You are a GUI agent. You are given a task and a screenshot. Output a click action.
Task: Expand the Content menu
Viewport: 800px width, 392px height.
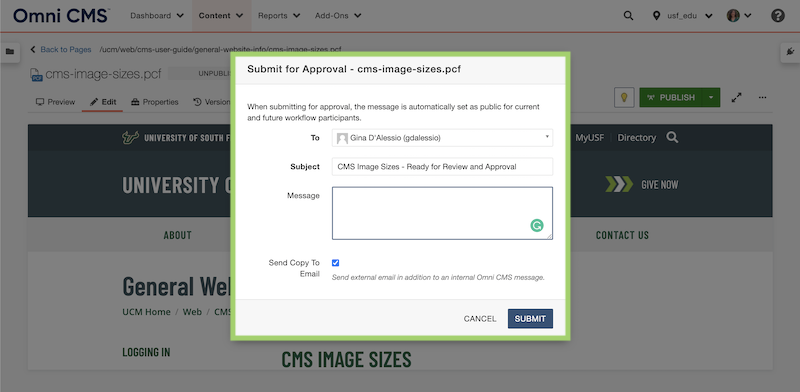(x=221, y=16)
